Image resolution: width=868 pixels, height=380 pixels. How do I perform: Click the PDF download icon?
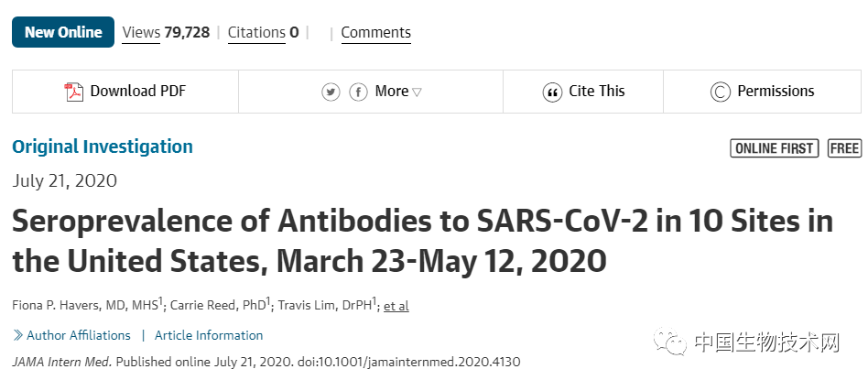click(x=73, y=92)
